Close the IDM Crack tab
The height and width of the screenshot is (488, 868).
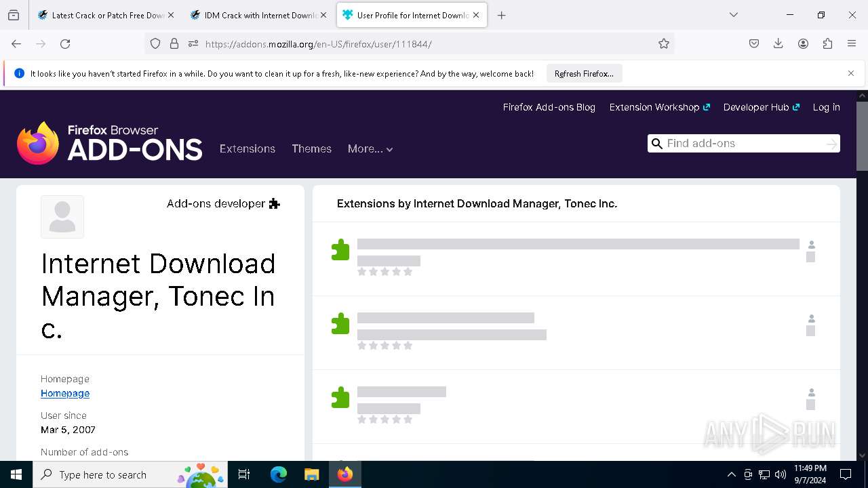tap(323, 15)
